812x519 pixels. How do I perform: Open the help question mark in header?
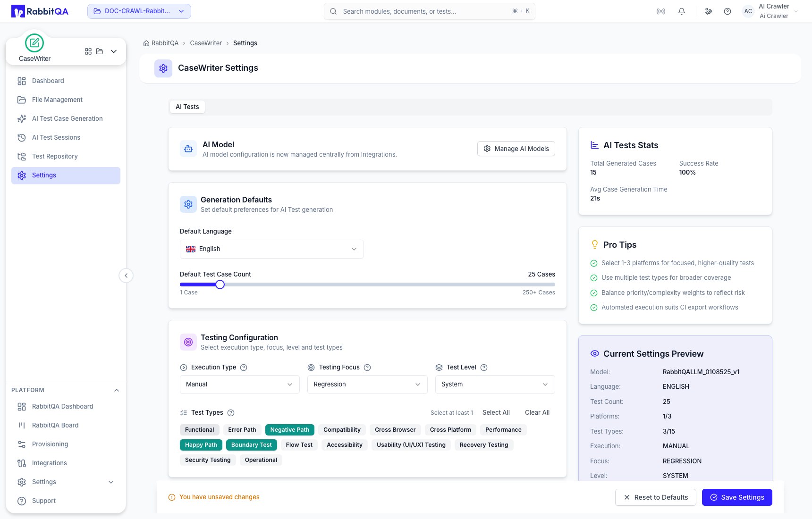tap(727, 11)
